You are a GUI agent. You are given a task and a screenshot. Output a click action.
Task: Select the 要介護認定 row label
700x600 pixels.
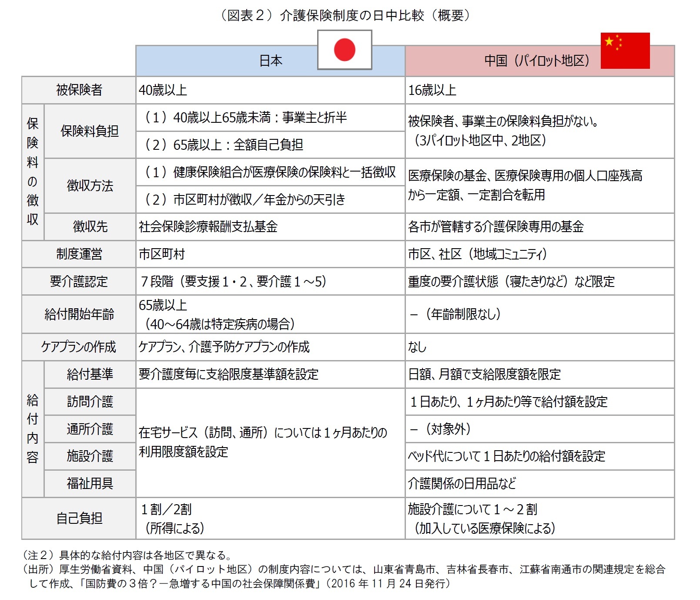79,282
